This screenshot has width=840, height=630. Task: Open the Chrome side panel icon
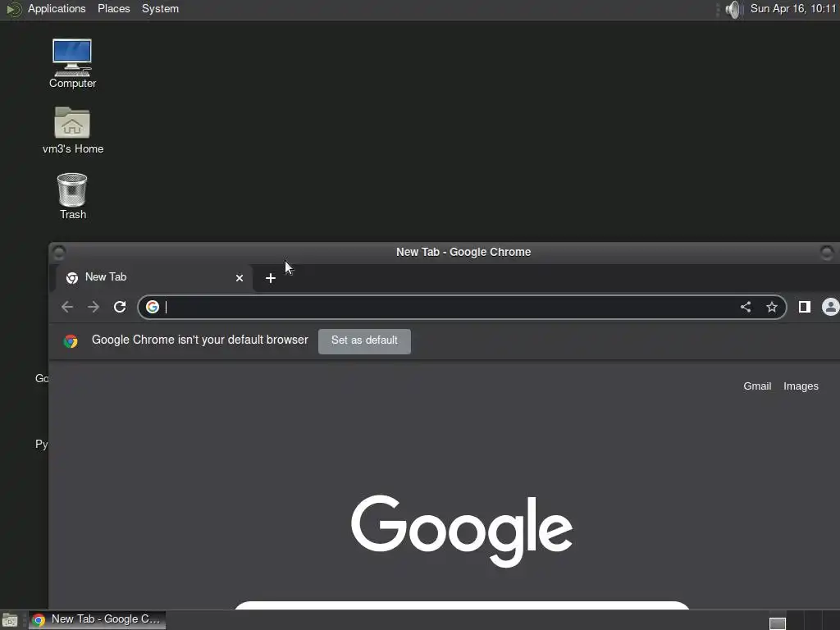(804, 307)
